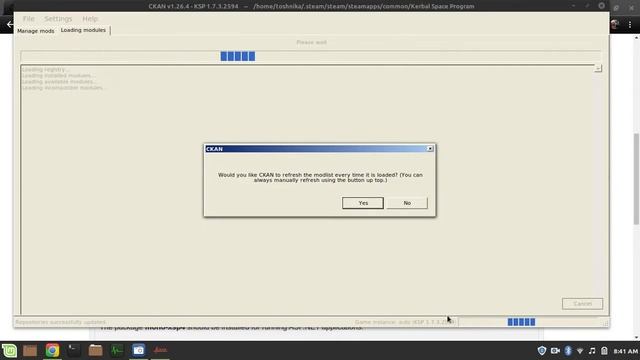Click the browser back arrow
The width and height of the screenshot is (640, 360).
pyautogui.click(x=9, y=24)
